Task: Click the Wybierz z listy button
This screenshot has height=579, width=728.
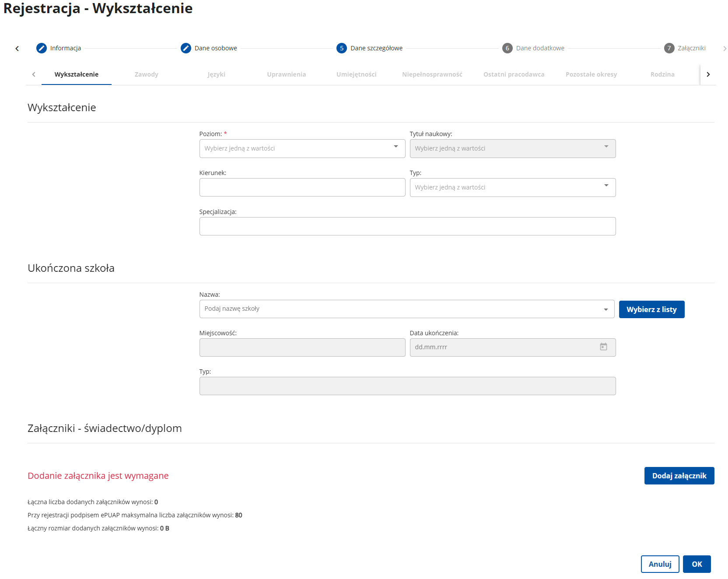Action: coord(652,309)
